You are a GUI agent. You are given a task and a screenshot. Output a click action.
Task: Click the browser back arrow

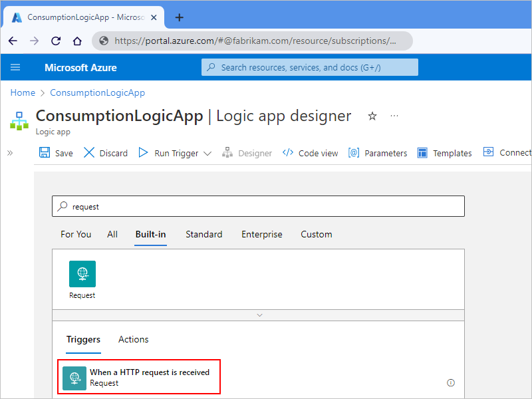point(13,41)
